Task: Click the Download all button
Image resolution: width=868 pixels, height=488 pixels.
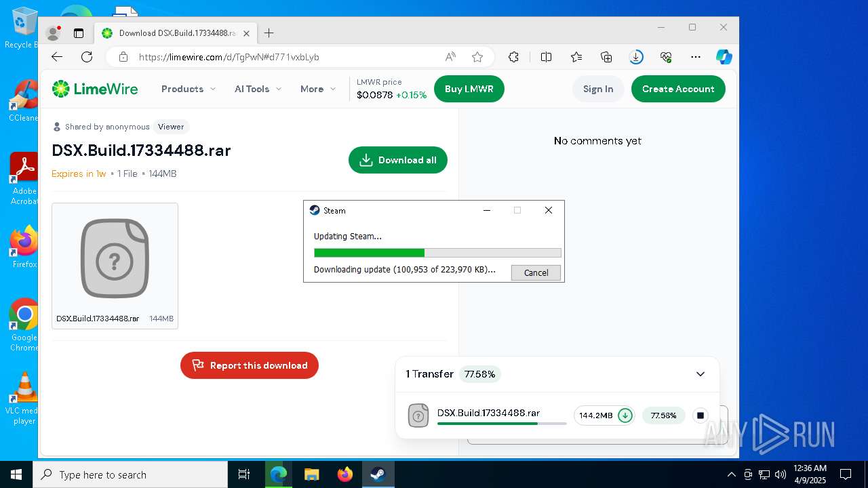Action: (x=398, y=160)
